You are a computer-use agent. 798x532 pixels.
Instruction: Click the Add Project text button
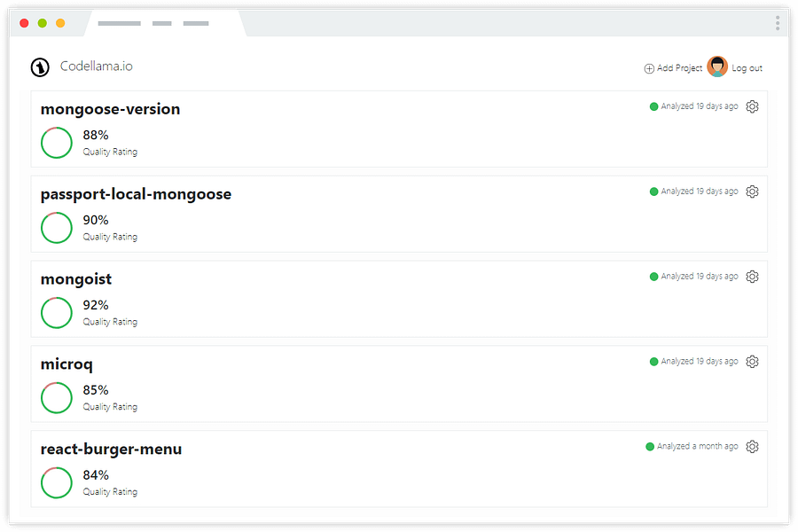tap(679, 68)
